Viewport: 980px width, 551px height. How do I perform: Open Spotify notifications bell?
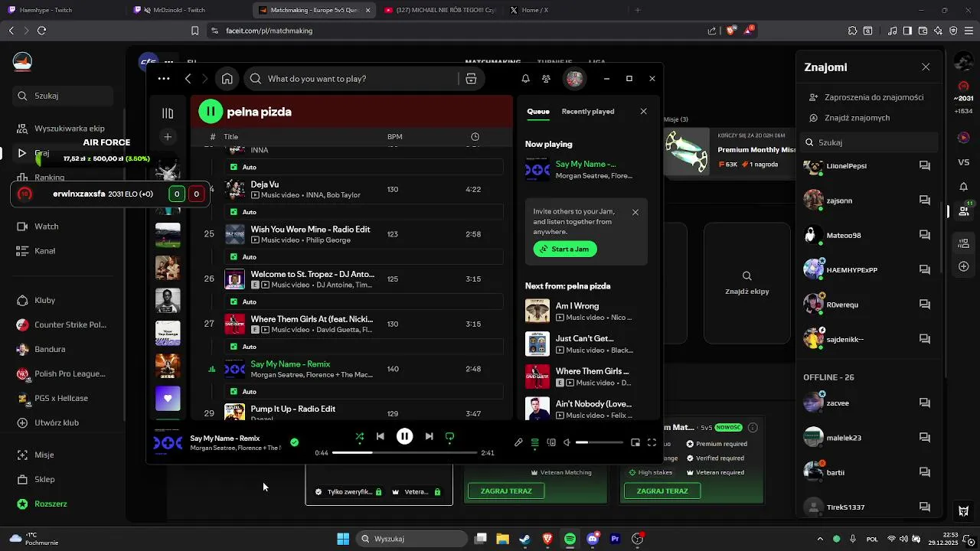coord(525,79)
